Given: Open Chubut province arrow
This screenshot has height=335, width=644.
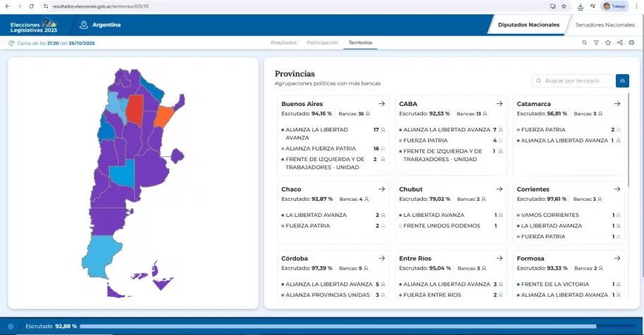Looking at the screenshot, I should (x=499, y=189).
